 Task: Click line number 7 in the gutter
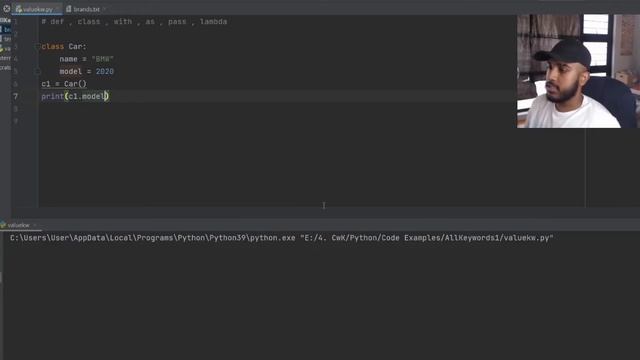coord(16,96)
